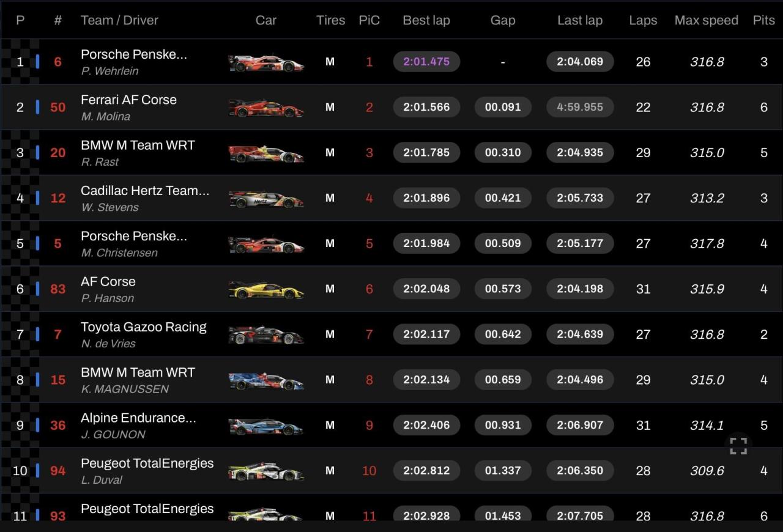
Task: Click the fullscreen expand icon
Action: click(x=738, y=446)
